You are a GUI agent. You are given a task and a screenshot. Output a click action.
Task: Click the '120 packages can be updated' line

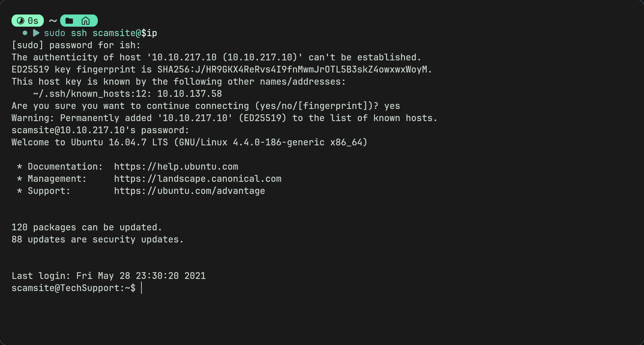(87, 227)
